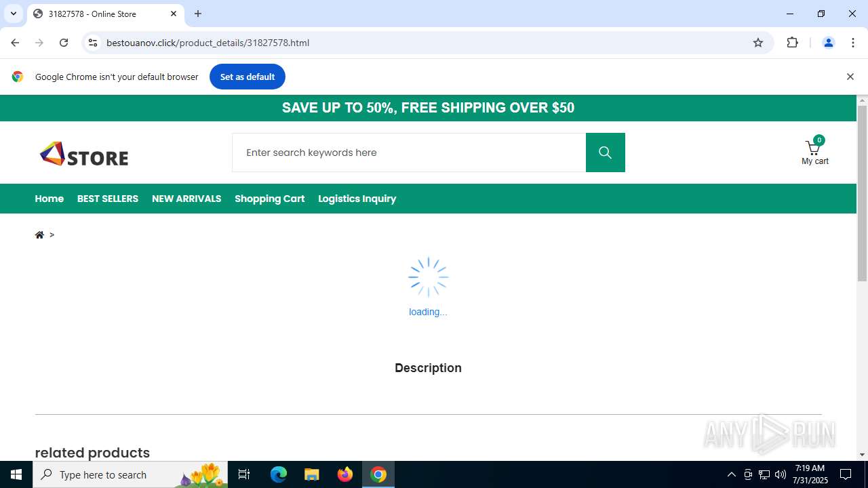Click the STORE logo
This screenshot has height=488, width=868.
84,155
